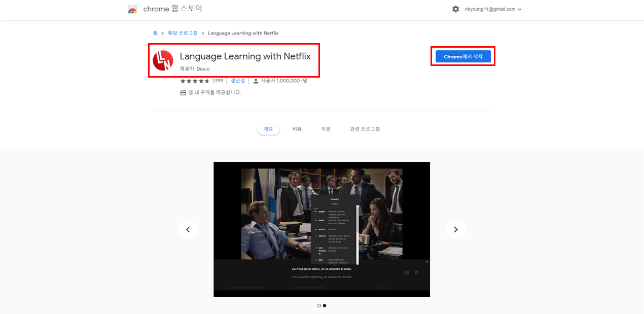The width and height of the screenshot is (644, 314).
Task: Open the 확장 프로그램 breadcrumb link
Action: tap(183, 33)
